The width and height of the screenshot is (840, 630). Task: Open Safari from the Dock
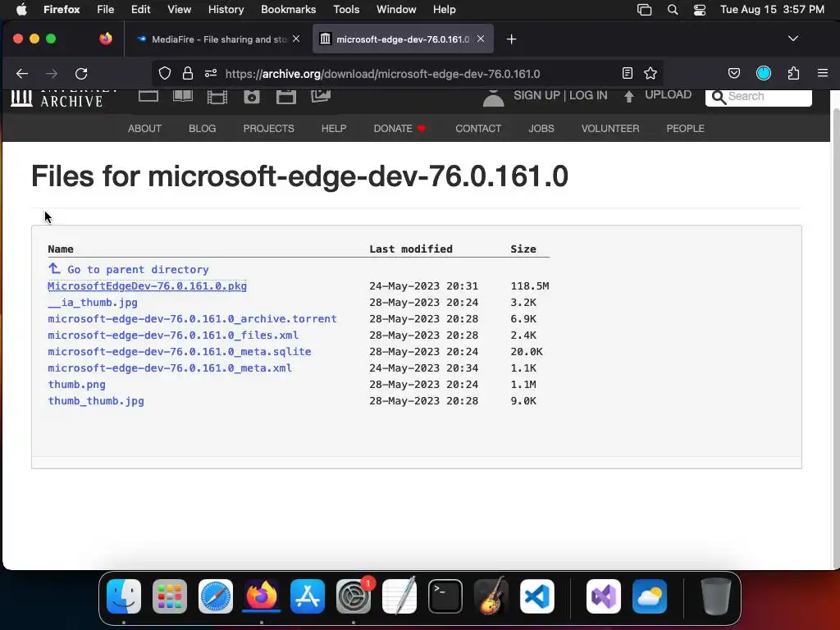(216, 596)
